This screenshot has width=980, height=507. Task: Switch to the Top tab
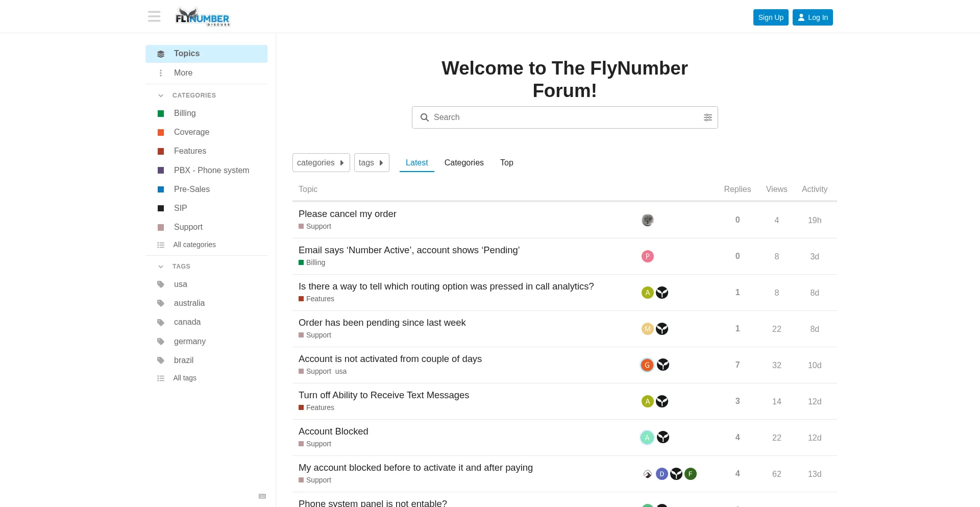(x=506, y=163)
